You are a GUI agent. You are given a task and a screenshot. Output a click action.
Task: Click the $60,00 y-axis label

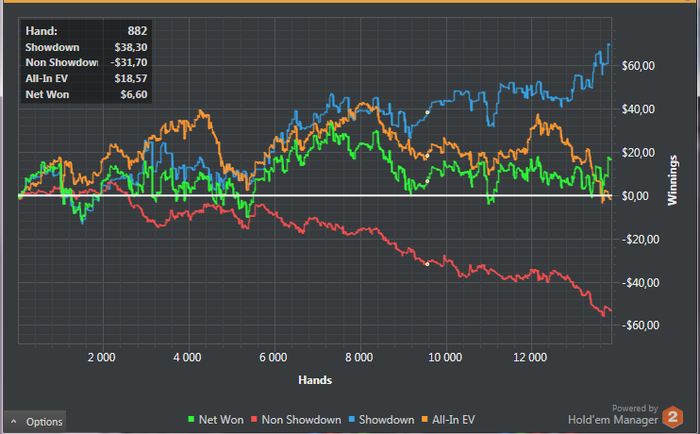click(x=638, y=66)
